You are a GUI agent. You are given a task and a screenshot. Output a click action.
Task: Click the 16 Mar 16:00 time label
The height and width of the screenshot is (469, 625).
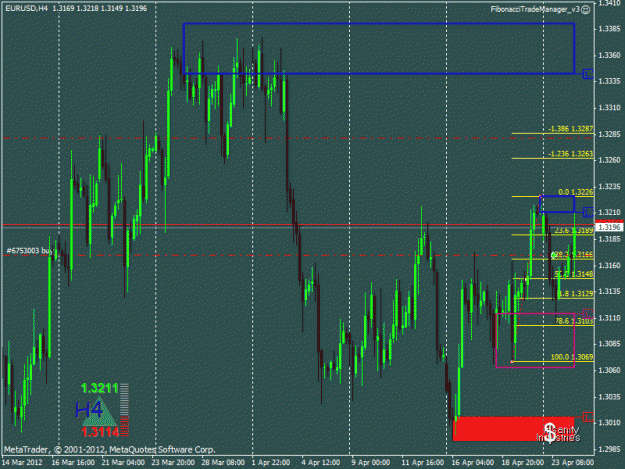[x=73, y=462]
